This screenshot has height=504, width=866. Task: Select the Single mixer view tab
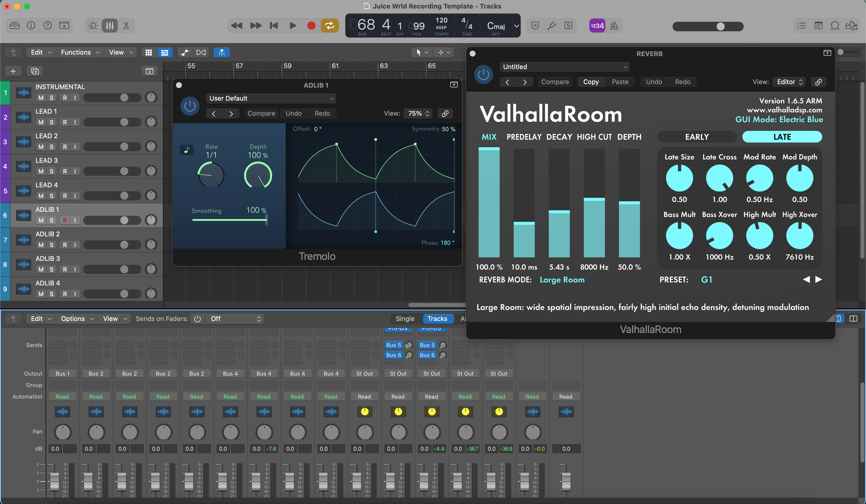[405, 319]
